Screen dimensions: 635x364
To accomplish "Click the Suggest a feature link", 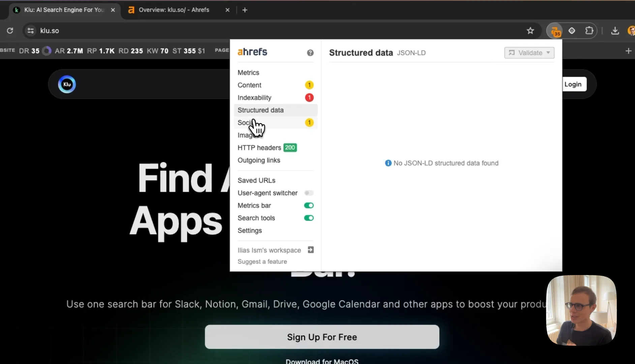I will tap(262, 262).
